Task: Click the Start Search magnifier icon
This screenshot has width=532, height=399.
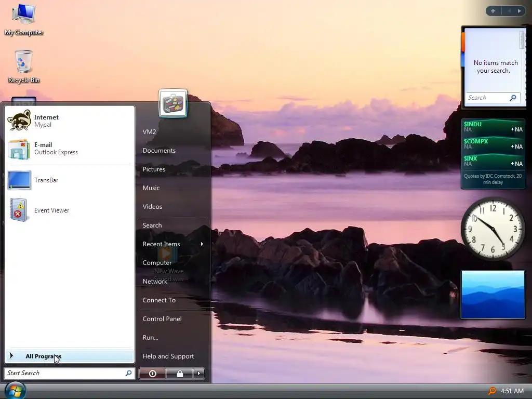Action: click(x=129, y=373)
